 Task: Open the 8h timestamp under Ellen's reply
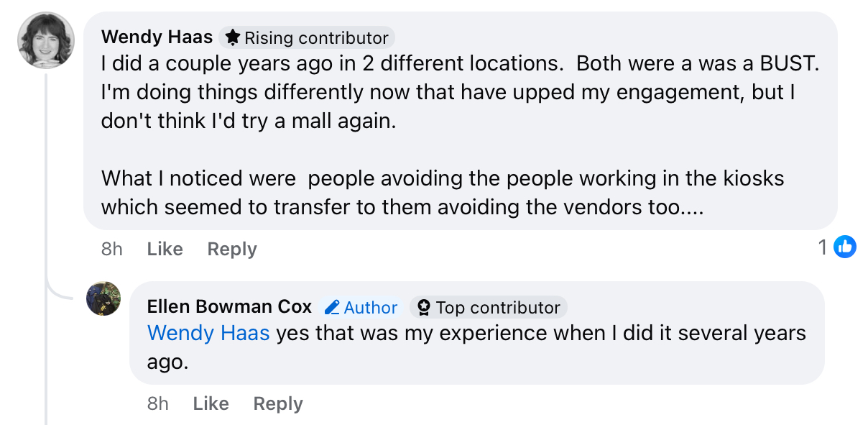[158, 403]
